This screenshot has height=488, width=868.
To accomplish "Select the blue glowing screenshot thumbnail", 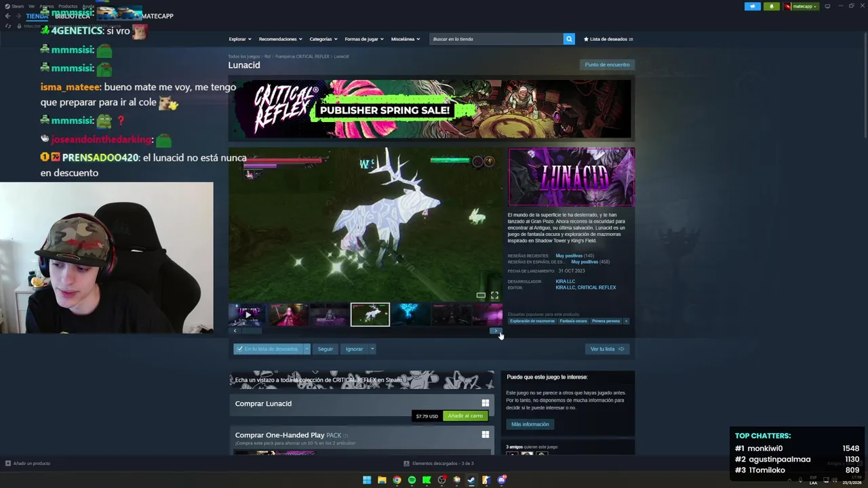I will click(410, 314).
